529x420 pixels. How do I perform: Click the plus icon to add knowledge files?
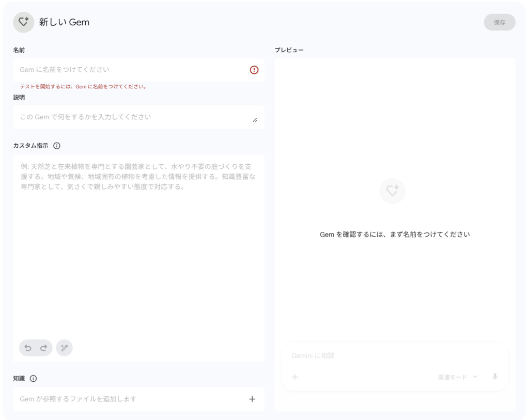pyautogui.click(x=252, y=399)
